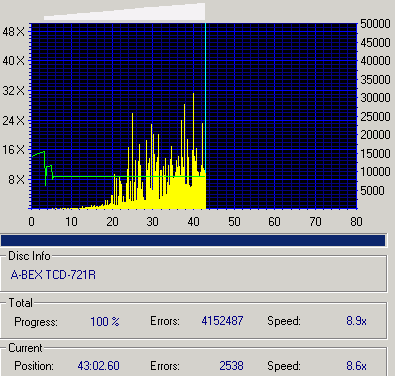
Task: Click the 48X speed axis label
Action: click(x=13, y=32)
